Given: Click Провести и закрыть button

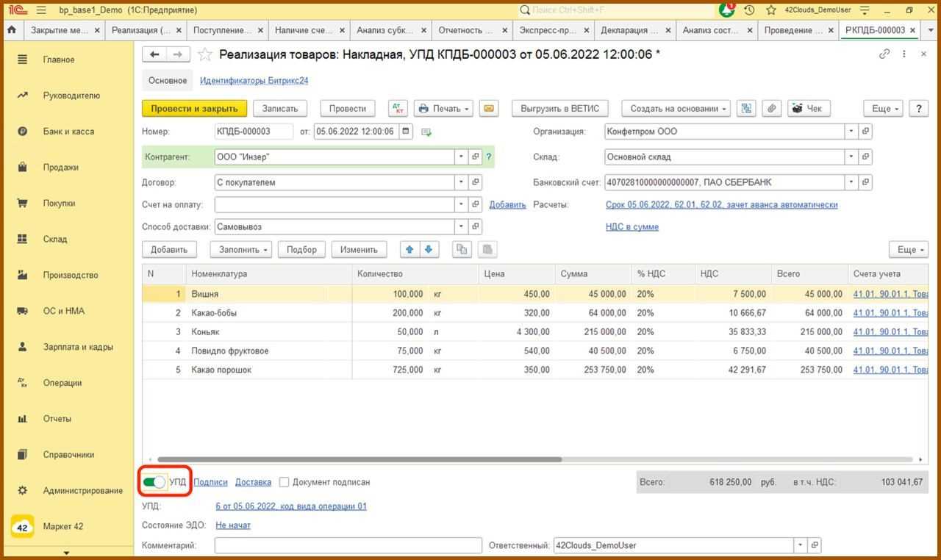Looking at the screenshot, I should [194, 108].
